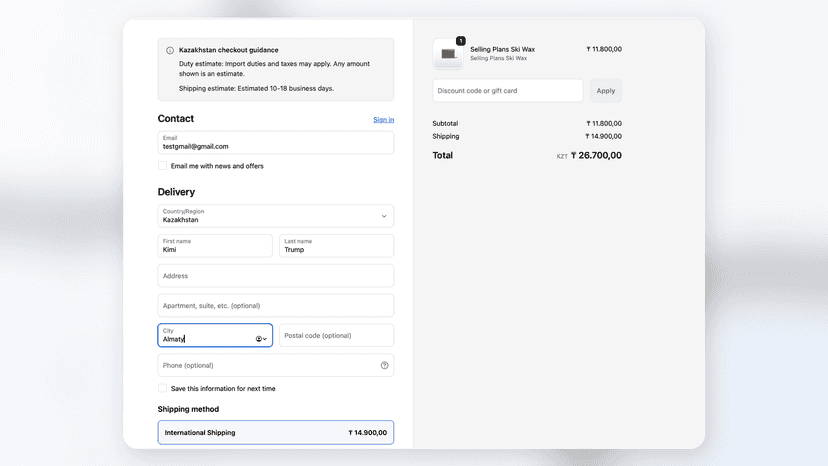Click the autofill contact icon in City field
Viewport: 828px width, 466px height.
tap(259, 339)
